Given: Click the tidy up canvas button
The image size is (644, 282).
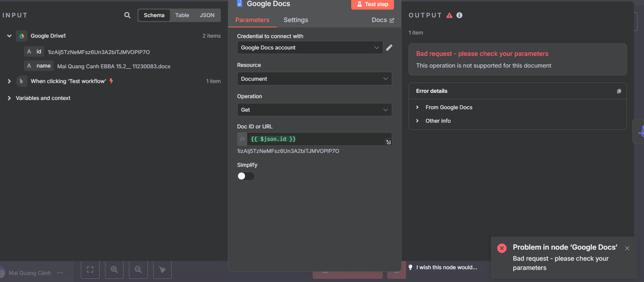Looking at the screenshot, I should (x=162, y=270).
